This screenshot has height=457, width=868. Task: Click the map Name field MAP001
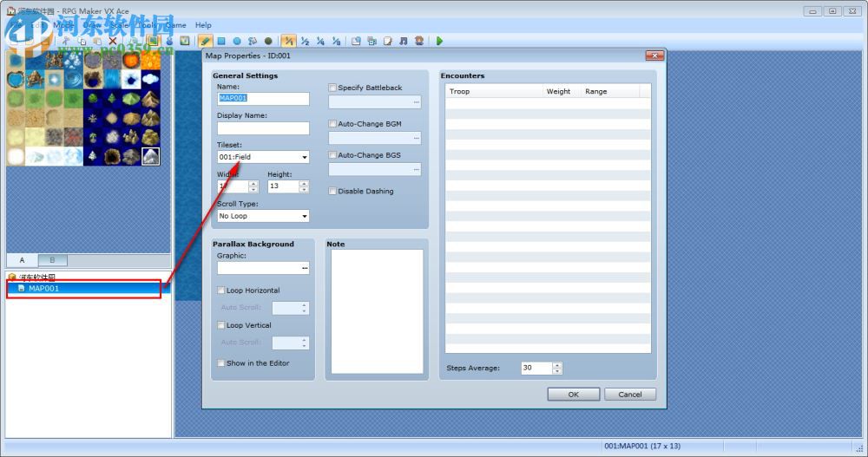pyautogui.click(x=263, y=99)
